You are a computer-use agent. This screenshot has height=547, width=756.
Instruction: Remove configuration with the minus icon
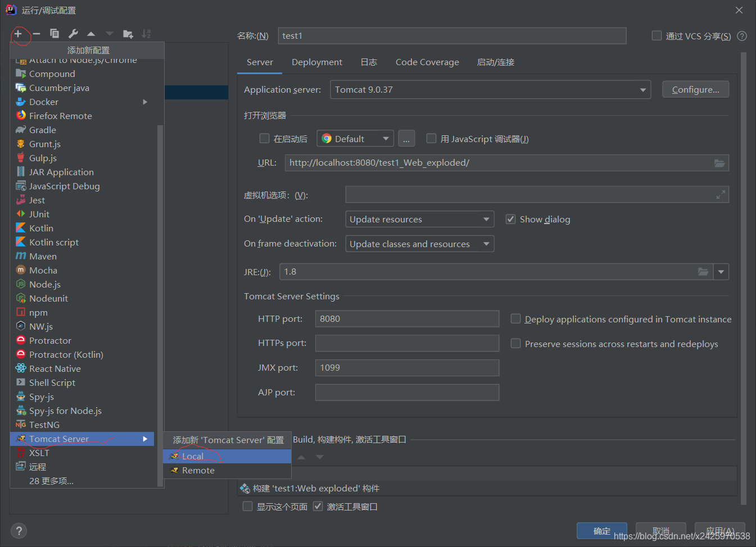[x=37, y=34]
